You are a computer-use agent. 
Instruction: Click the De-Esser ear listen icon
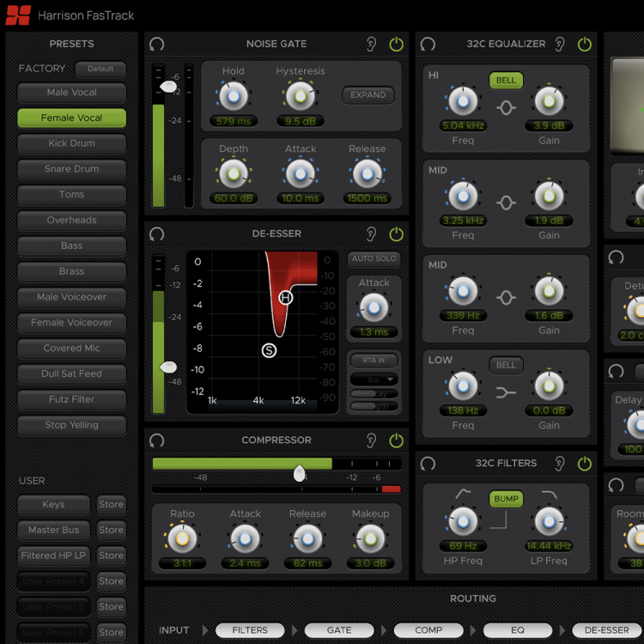371,234
